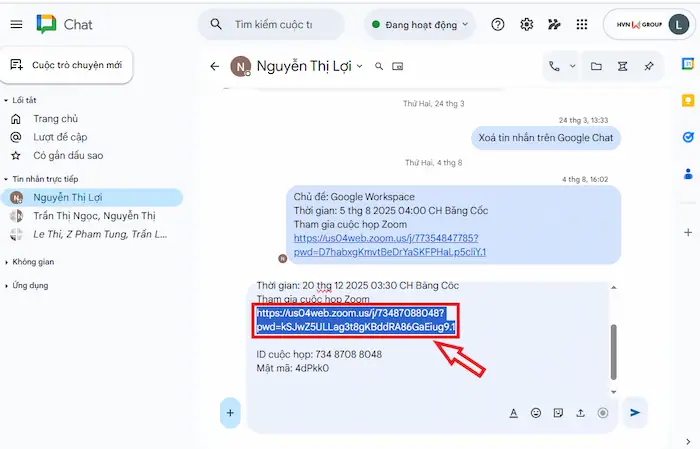Click the send message arrow button
Viewport: 700px width, 449px height.
(x=634, y=412)
